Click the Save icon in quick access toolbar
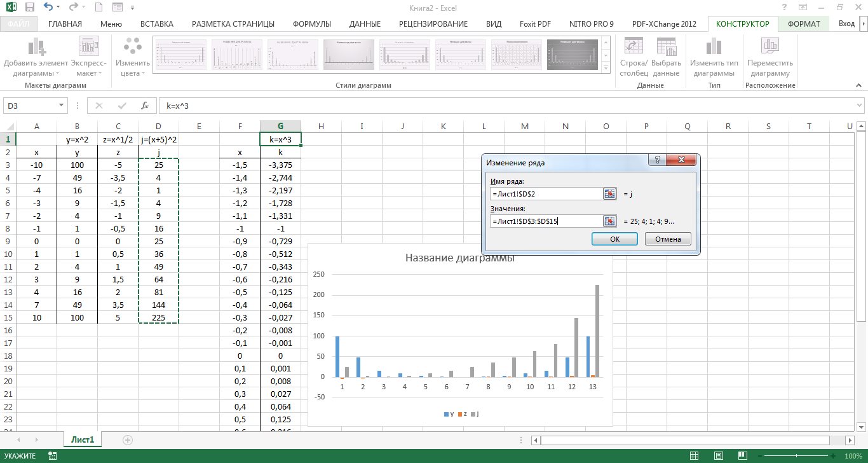The width and height of the screenshot is (868, 463). (31, 8)
